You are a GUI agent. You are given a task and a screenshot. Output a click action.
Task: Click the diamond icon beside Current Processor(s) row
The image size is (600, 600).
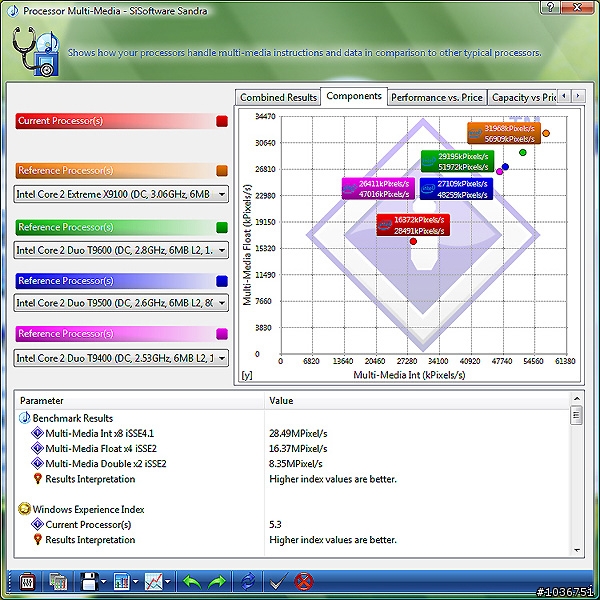(37, 524)
